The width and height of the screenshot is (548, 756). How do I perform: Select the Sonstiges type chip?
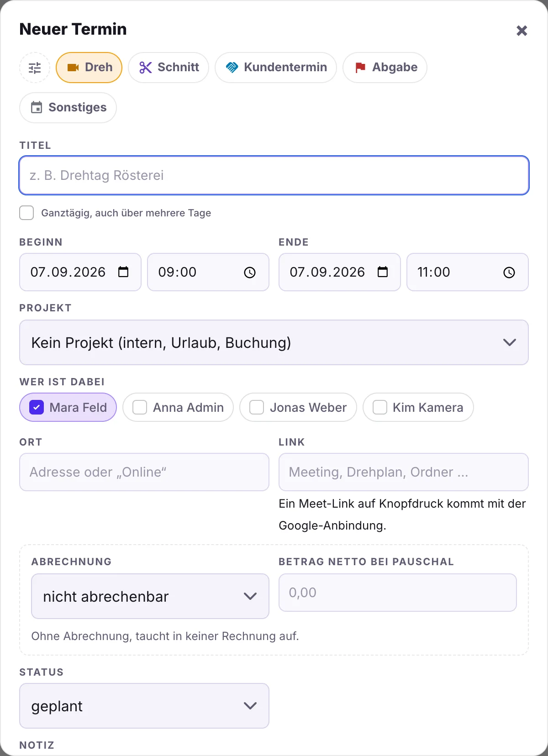(68, 108)
